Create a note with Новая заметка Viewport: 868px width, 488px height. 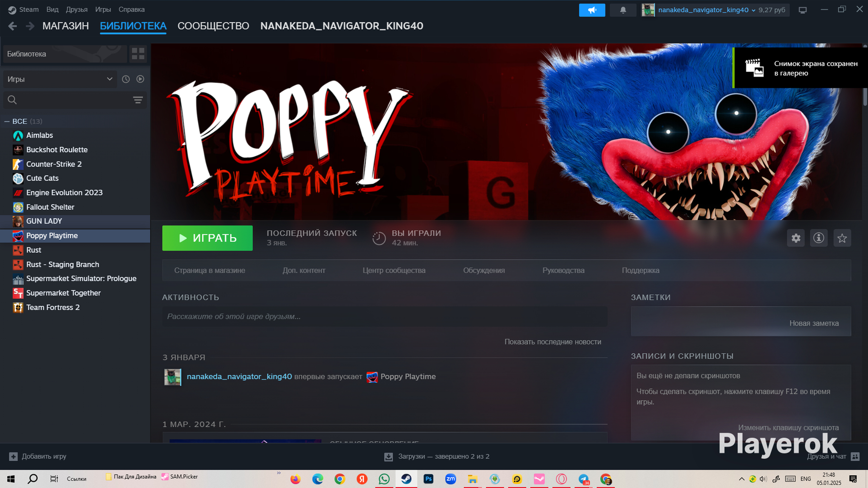(814, 324)
